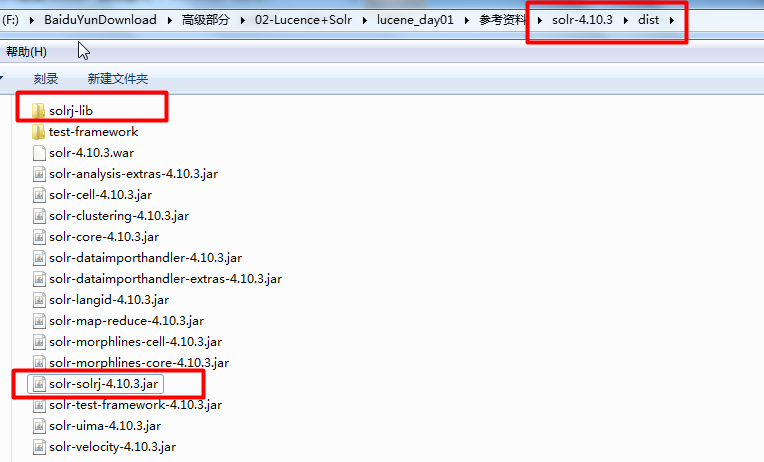Select the folder name test-framework

tap(94, 132)
